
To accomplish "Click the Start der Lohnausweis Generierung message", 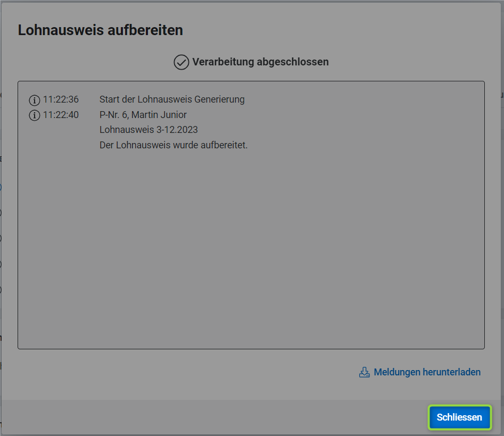I will click(172, 99).
